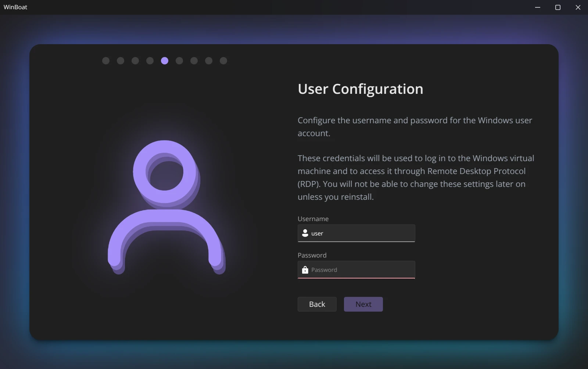Select the eighth step progress dot
Image resolution: width=588 pixels, height=369 pixels.
point(209,61)
